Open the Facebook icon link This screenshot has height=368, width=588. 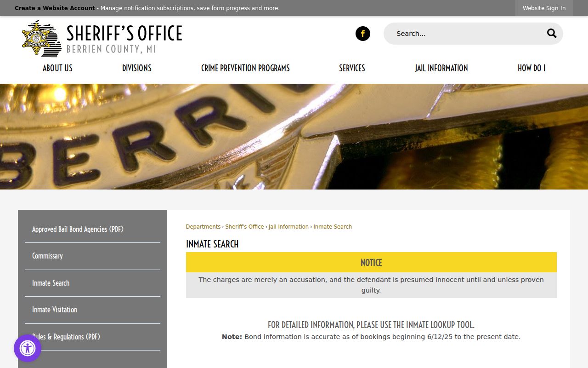tap(362, 34)
